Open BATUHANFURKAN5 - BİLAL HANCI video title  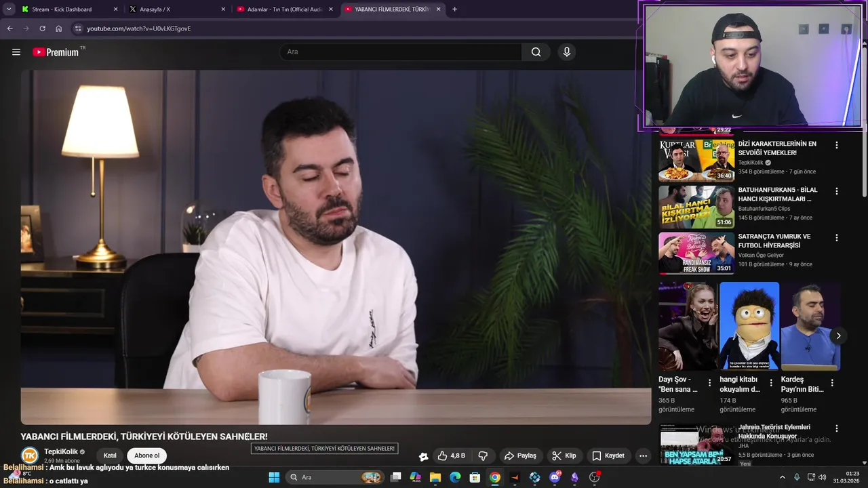[778, 195]
